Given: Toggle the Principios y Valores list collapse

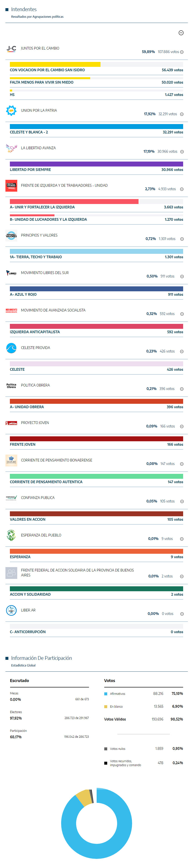Looking at the screenshot, I should click(182, 239).
